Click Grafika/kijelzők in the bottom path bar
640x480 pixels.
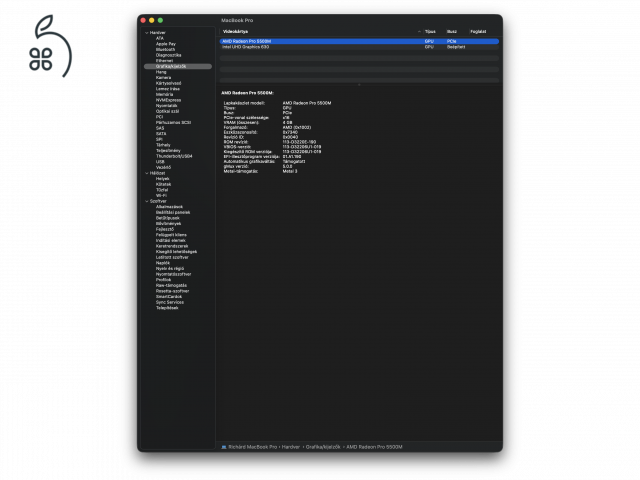pos(323,447)
